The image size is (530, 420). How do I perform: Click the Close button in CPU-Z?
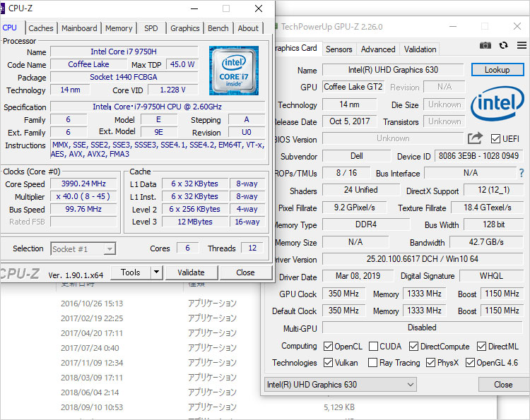(245, 272)
